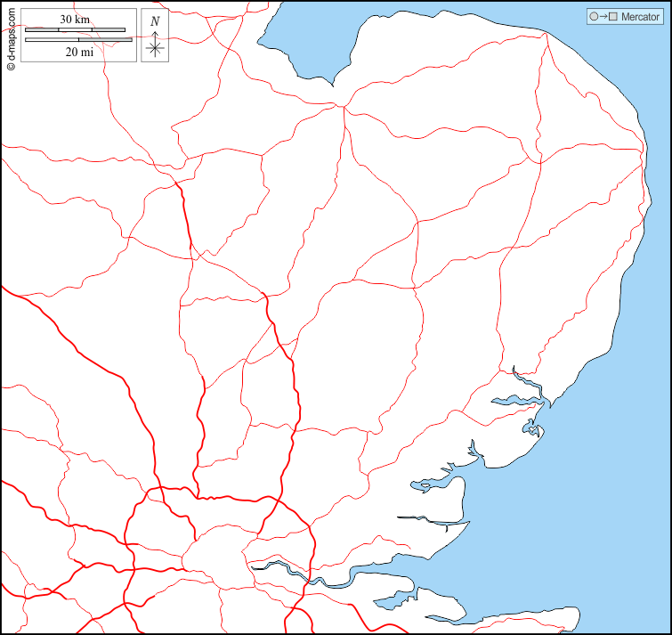Viewport: 672px width, 635px height.
Task: Click the winding river inside the ring road
Action: tap(285, 570)
